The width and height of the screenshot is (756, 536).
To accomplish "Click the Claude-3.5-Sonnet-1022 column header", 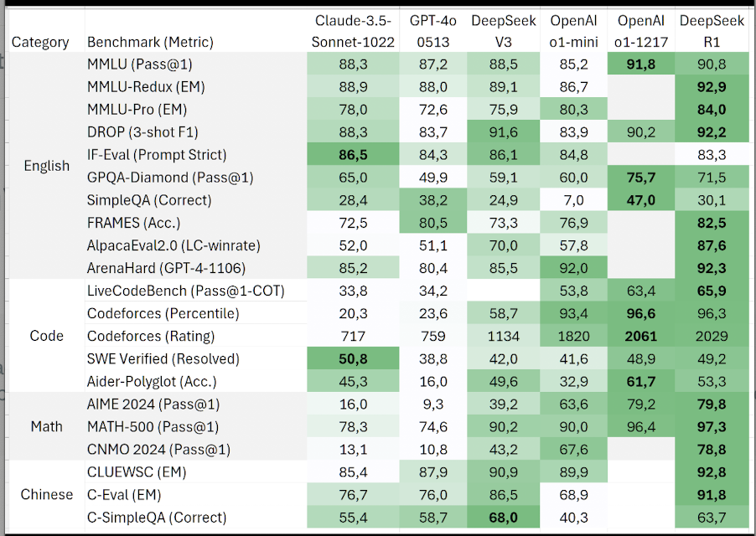I will (x=355, y=31).
